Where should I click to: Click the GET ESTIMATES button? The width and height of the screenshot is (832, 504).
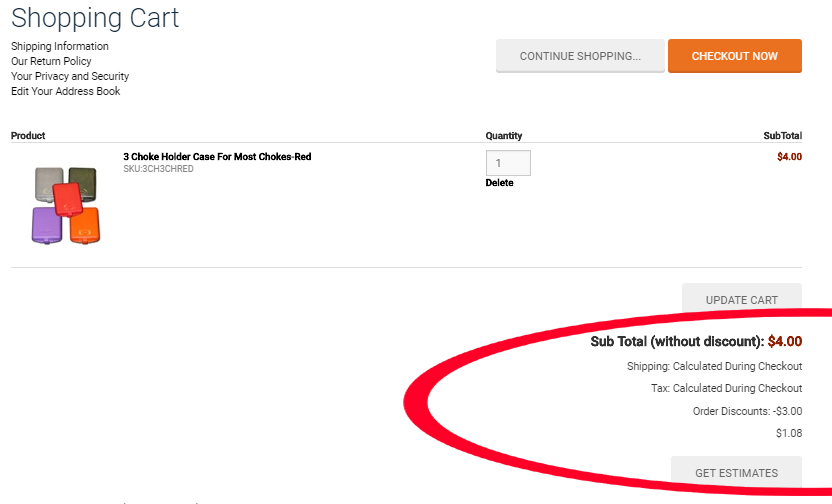[736, 471]
